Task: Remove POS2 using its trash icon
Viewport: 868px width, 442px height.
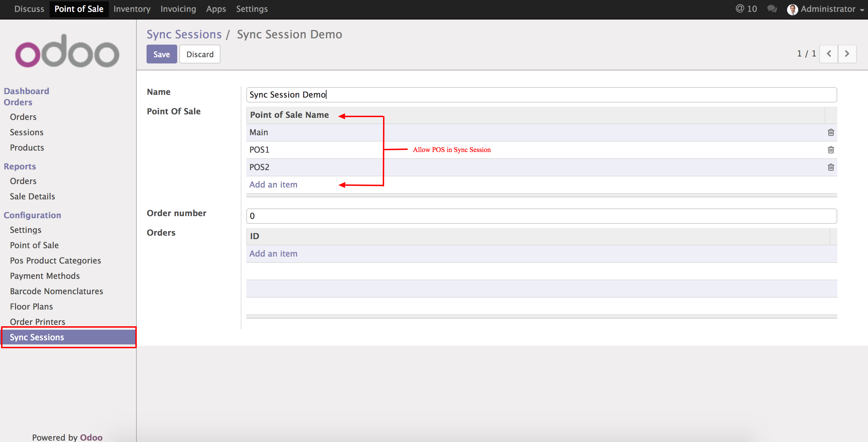Action: tap(831, 167)
